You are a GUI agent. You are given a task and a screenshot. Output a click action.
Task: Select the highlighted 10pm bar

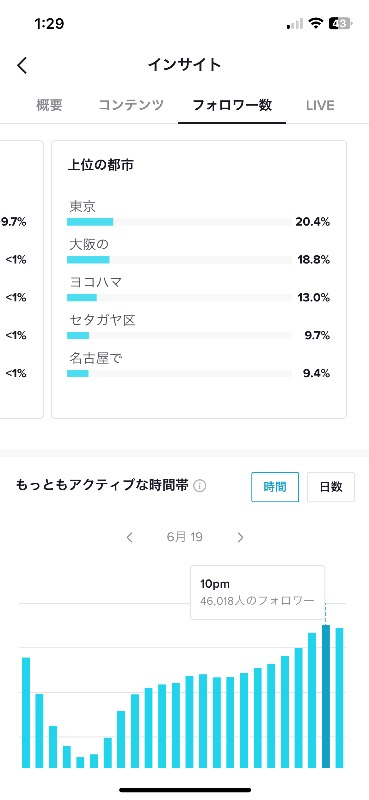coord(326,696)
